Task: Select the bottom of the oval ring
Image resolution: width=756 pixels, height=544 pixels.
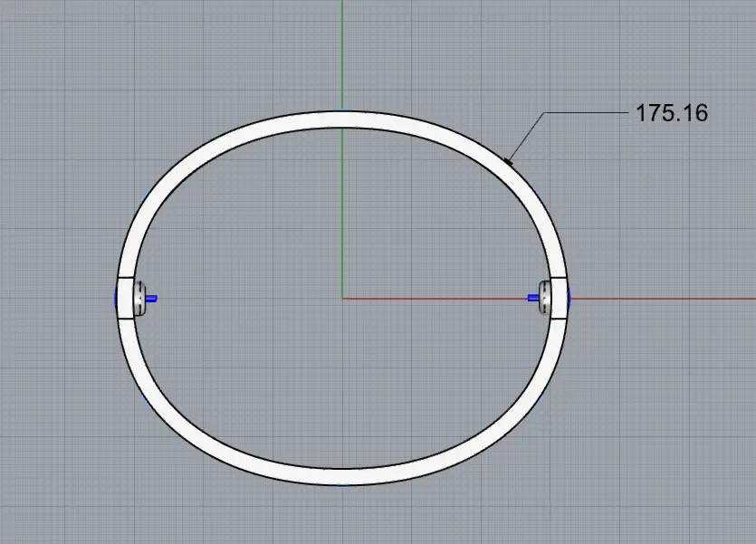Action: pyautogui.click(x=342, y=477)
